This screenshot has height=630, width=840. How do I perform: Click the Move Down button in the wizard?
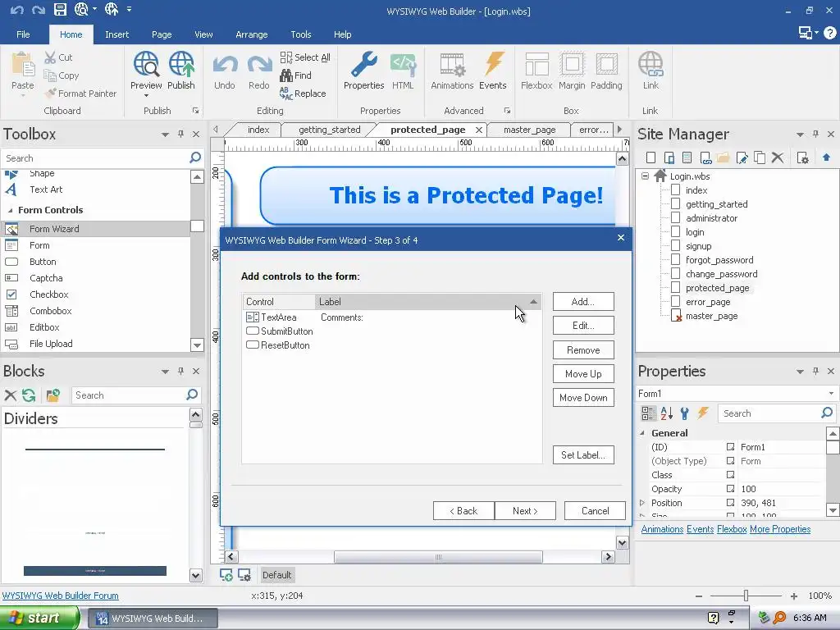point(583,398)
